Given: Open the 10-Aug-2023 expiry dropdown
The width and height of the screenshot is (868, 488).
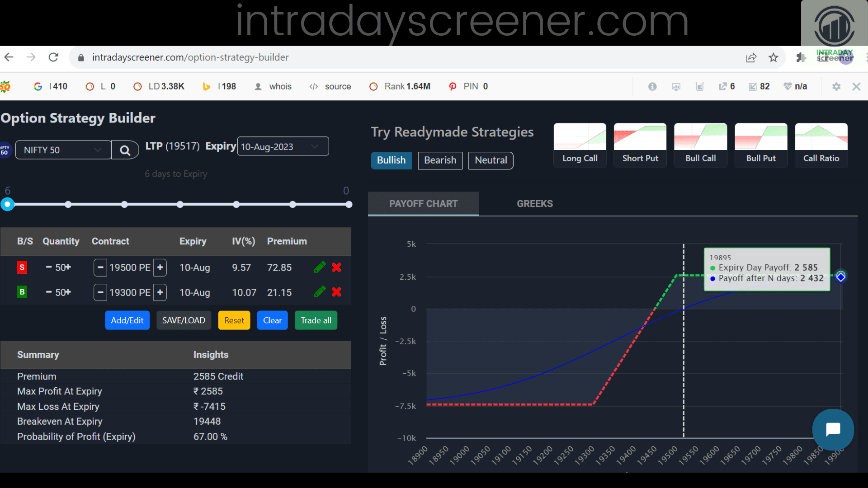Looking at the screenshot, I should [x=283, y=146].
